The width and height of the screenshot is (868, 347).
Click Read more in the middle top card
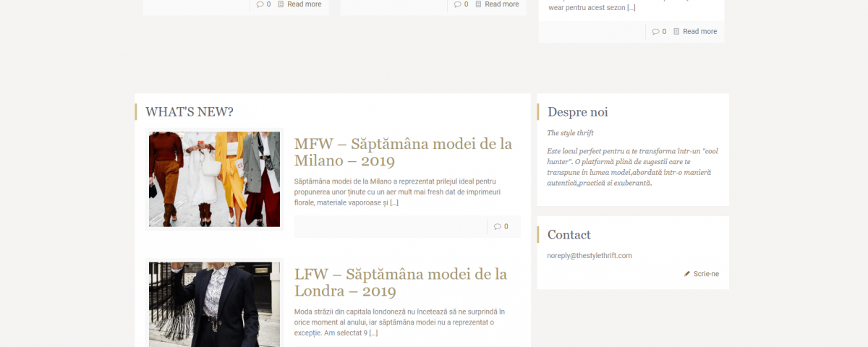point(502,4)
